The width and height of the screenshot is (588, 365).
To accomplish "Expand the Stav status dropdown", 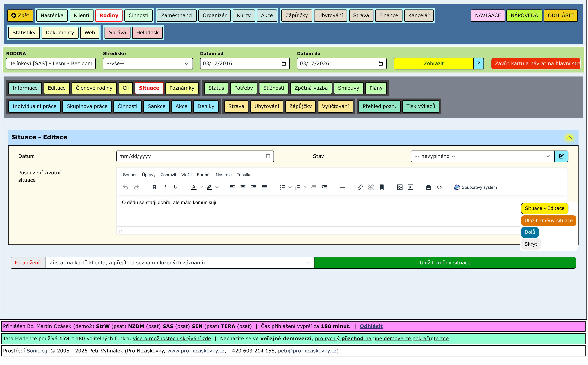I will (482, 156).
